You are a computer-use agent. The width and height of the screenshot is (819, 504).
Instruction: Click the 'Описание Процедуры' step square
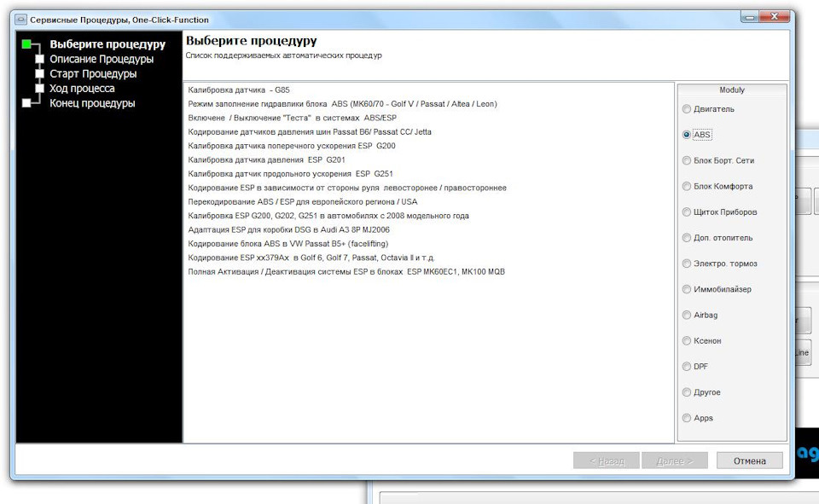[39, 60]
